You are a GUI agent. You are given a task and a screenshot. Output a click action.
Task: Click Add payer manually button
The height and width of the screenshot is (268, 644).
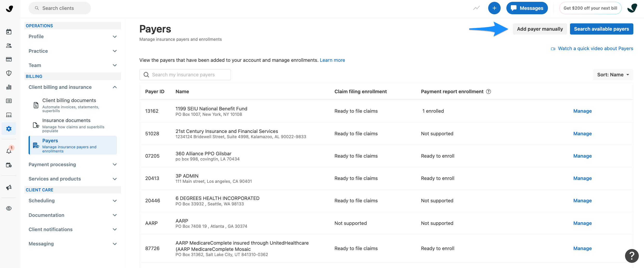click(x=540, y=29)
